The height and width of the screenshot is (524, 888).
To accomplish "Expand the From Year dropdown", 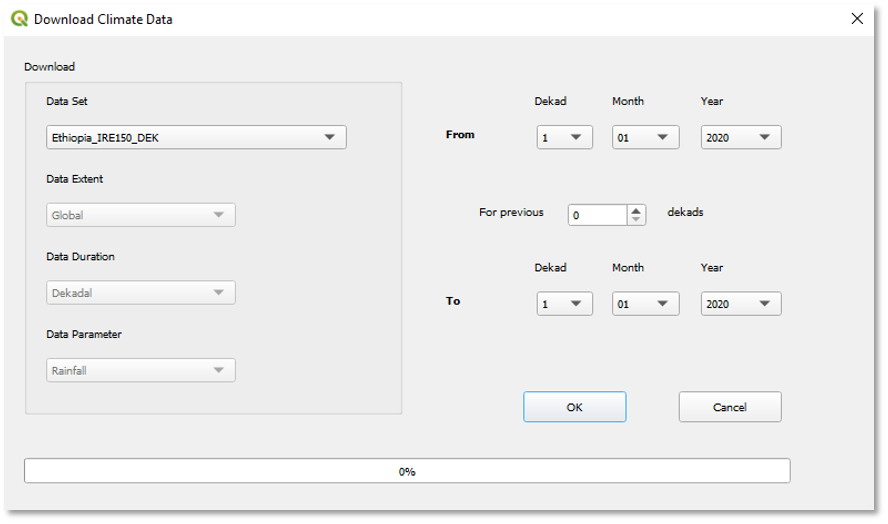I will pyautogui.click(x=740, y=138).
